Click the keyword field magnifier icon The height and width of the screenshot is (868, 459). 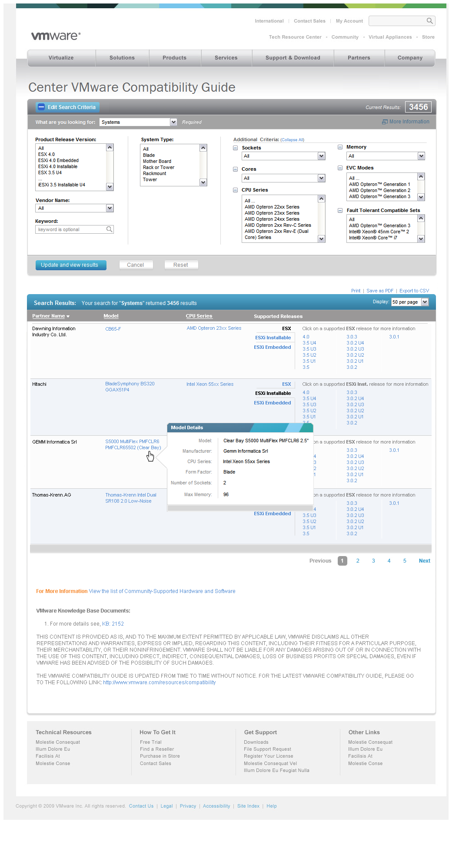coord(110,229)
